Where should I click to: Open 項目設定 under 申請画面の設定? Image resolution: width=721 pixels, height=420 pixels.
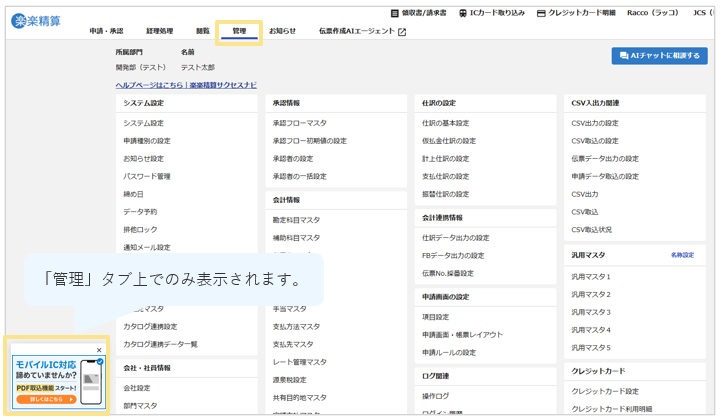tap(435, 317)
